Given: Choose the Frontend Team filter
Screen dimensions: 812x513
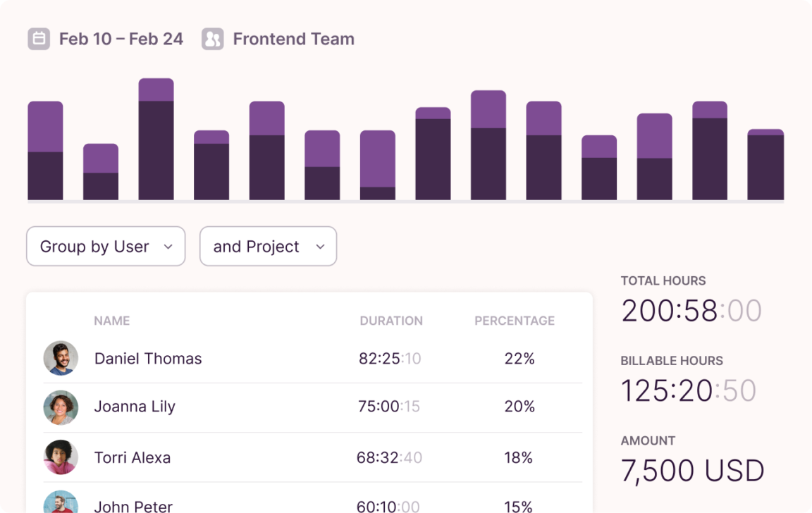Looking at the screenshot, I should (294, 39).
